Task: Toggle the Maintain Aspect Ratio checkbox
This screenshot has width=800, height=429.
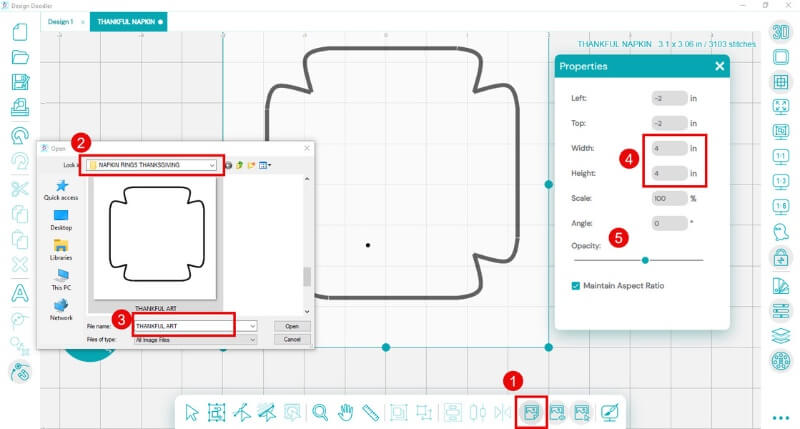Action: pos(574,286)
